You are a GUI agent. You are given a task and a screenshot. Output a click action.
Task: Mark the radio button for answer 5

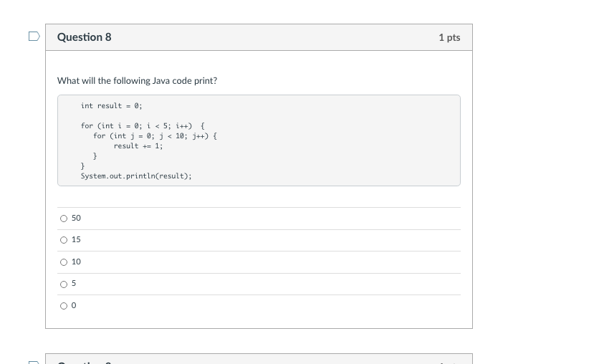[x=64, y=284]
